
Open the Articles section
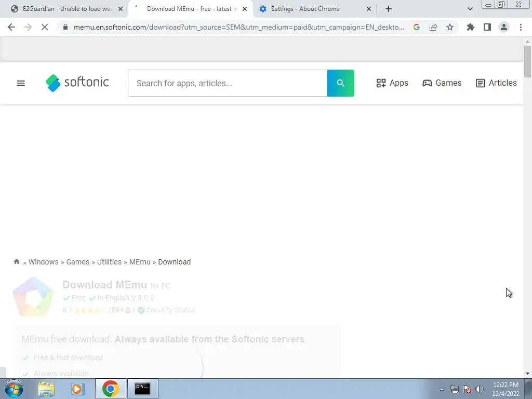click(x=496, y=83)
